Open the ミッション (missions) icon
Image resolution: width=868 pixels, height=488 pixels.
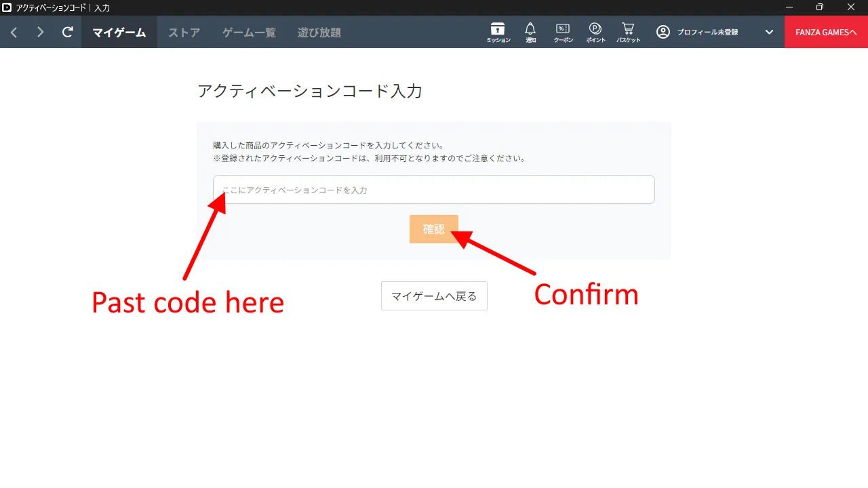click(x=498, y=32)
